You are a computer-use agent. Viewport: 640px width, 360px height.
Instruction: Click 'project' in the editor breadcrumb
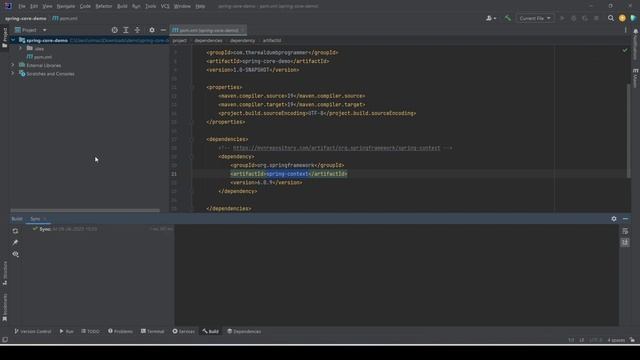point(179,41)
